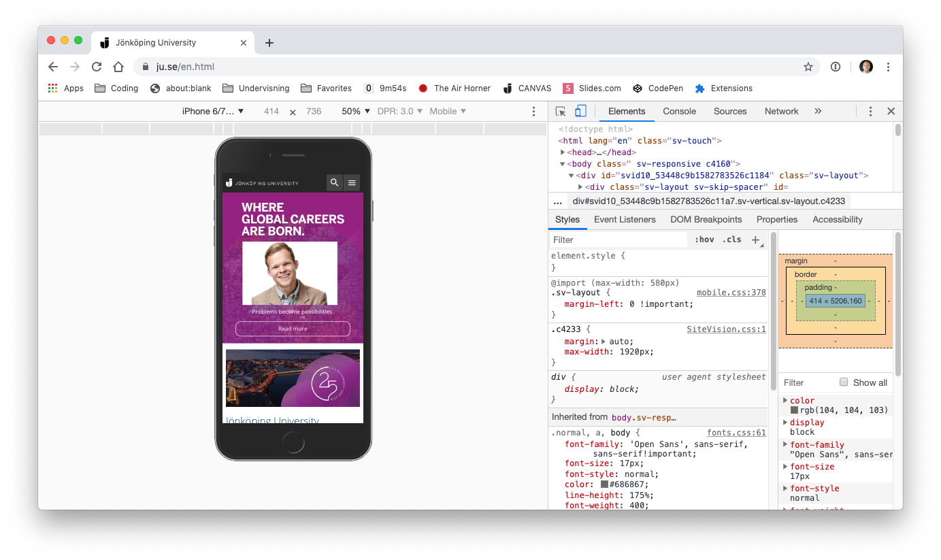Toggle the :hov element state
The height and width of the screenshot is (560, 941).
click(x=705, y=240)
